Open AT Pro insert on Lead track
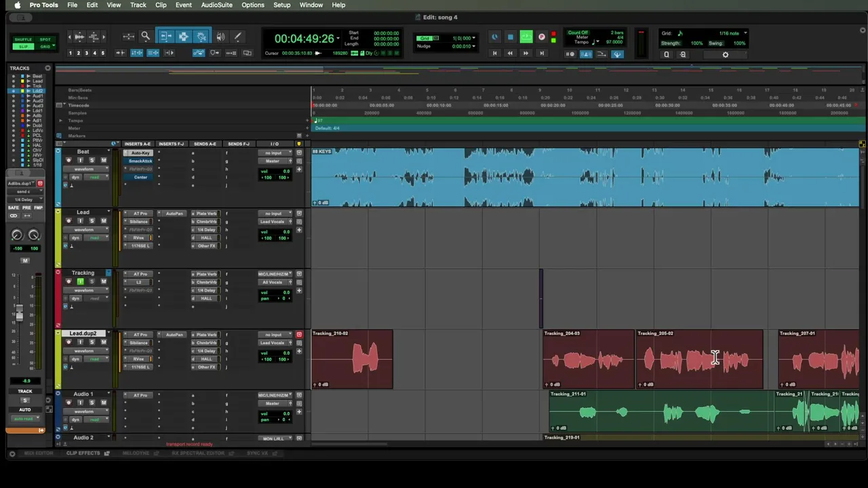Viewport: 868px width, 488px height. [140, 213]
